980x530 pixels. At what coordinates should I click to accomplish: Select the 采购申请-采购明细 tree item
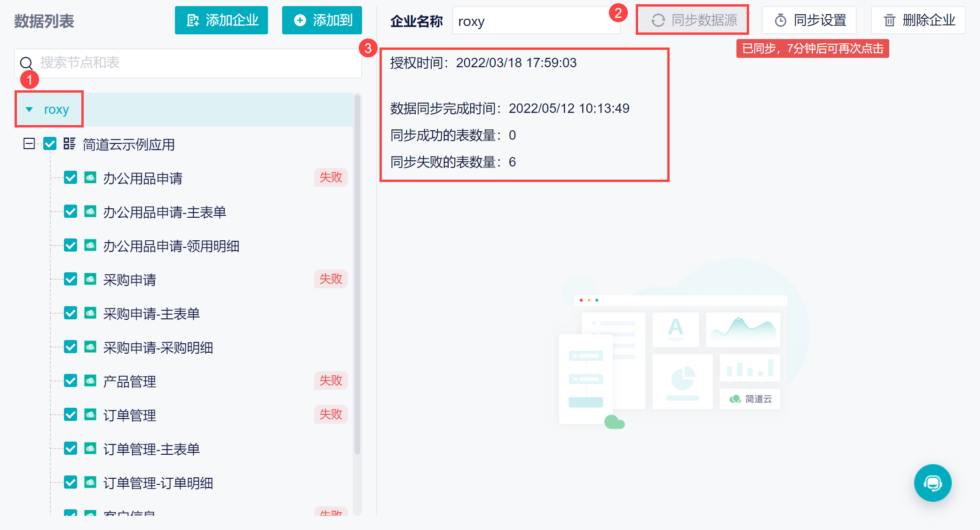158,348
